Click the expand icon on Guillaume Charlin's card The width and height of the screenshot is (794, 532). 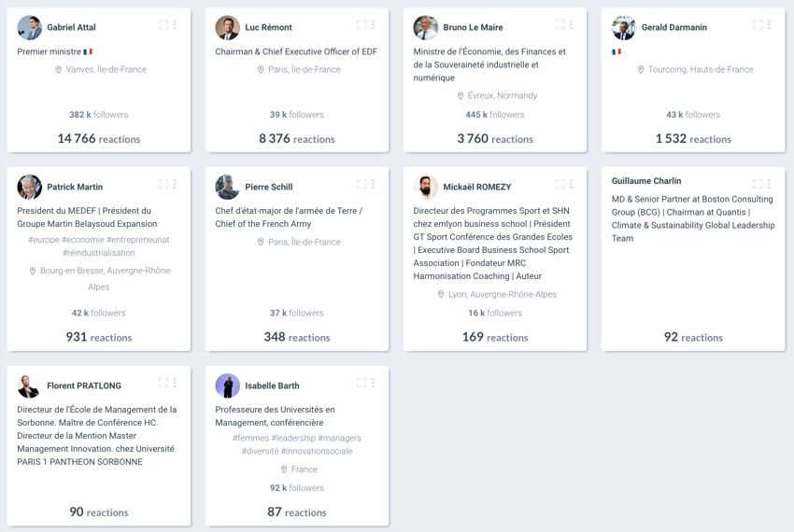[758, 184]
